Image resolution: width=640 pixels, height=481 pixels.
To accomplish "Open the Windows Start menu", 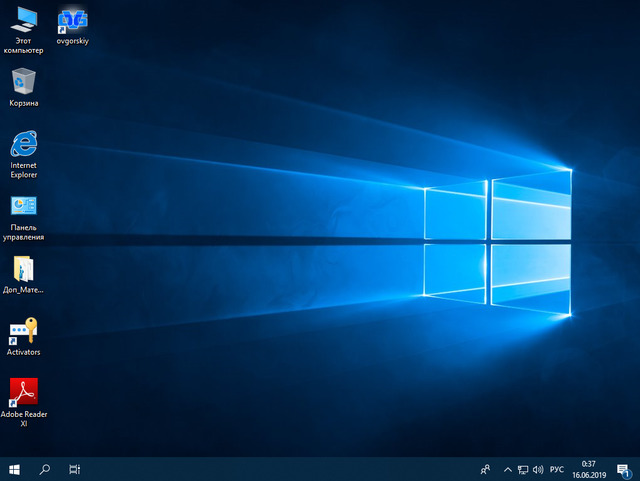I will (14, 470).
